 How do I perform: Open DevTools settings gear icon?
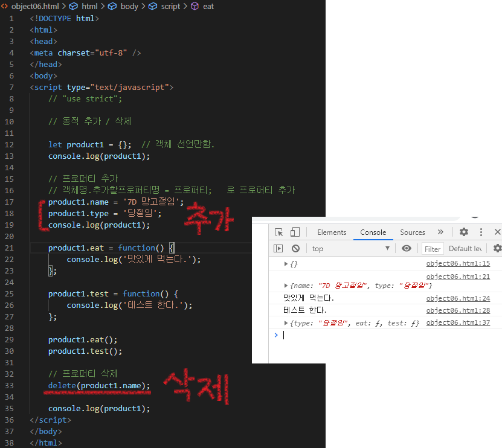pos(464,232)
